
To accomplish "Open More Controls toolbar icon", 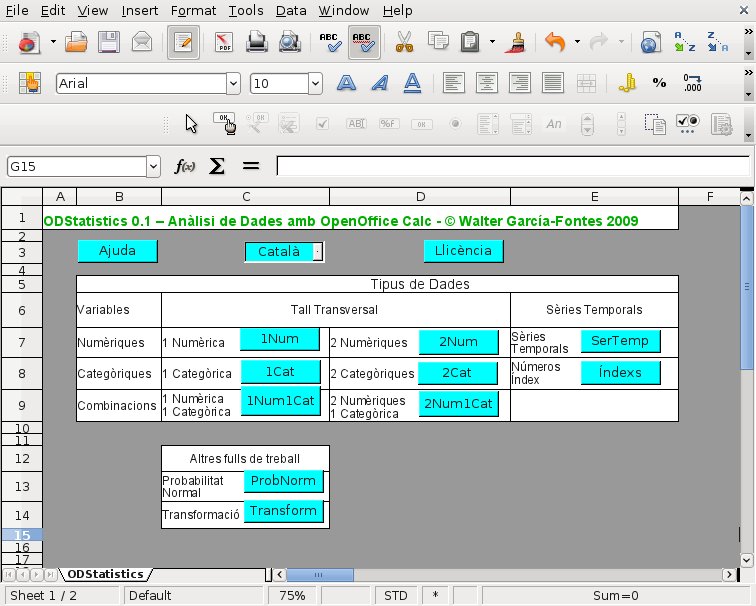I will (688, 124).
